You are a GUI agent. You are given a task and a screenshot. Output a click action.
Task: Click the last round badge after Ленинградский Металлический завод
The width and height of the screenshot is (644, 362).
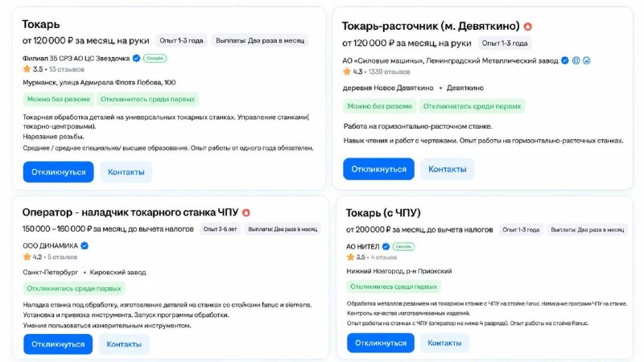(x=587, y=61)
